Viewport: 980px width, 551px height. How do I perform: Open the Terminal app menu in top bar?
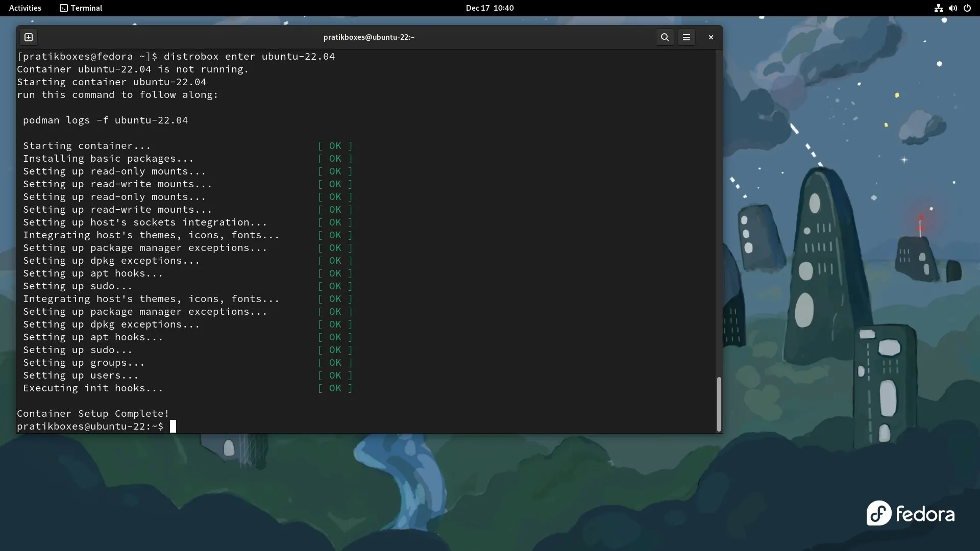pyautogui.click(x=81, y=8)
